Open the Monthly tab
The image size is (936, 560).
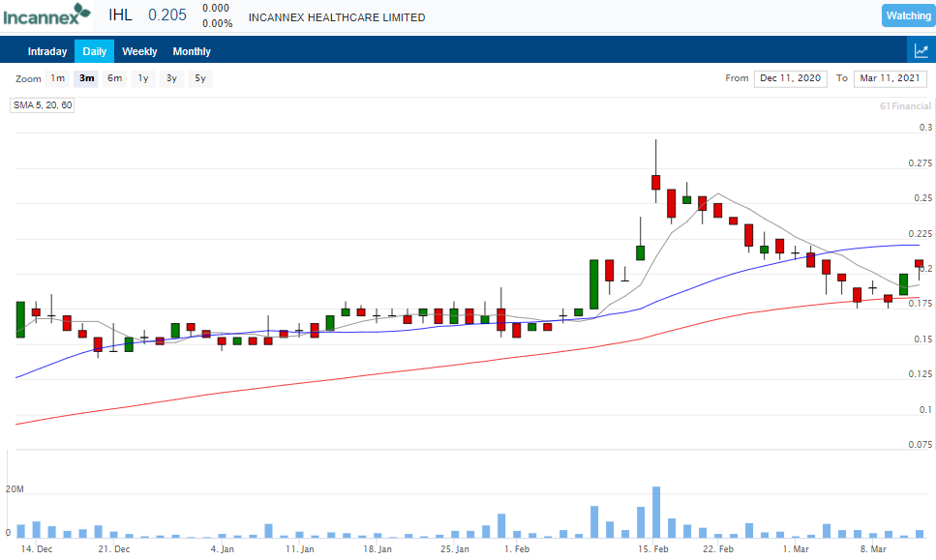point(192,51)
